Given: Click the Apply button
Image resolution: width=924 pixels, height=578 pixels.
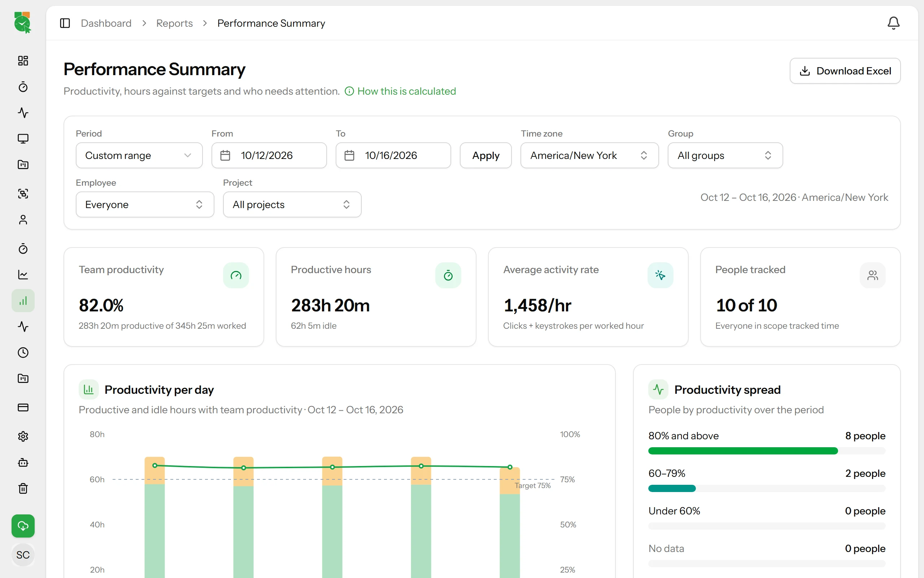Looking at the screenshot, I should point(486,155).
